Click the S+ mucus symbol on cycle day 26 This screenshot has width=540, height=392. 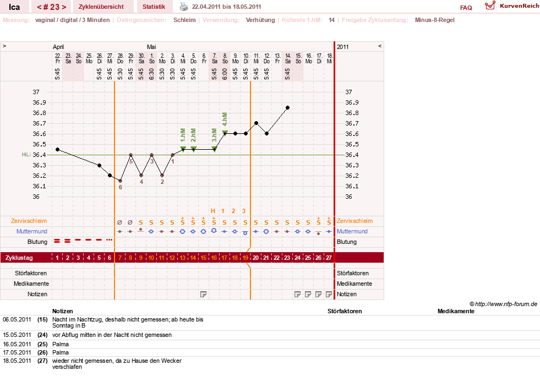point(319,221)
